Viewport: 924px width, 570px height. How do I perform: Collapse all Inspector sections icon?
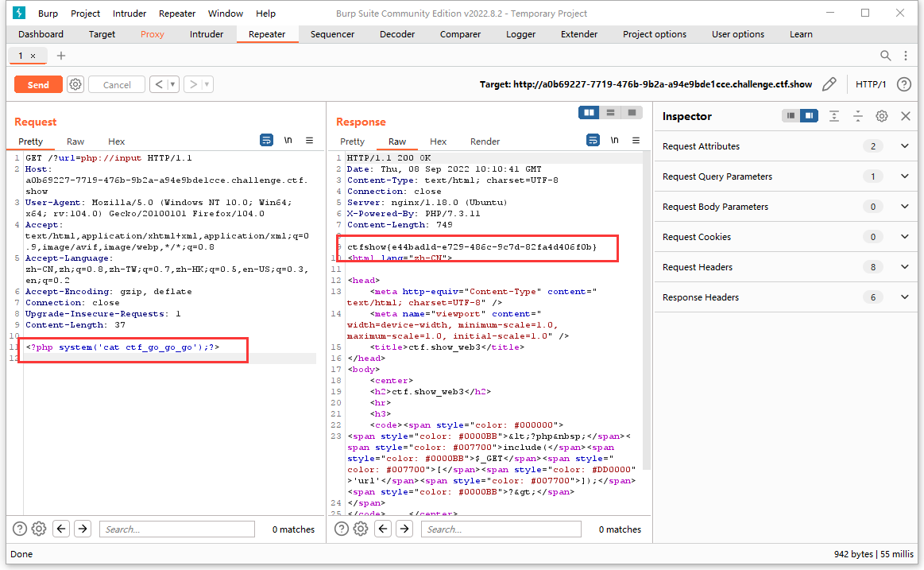857,116
